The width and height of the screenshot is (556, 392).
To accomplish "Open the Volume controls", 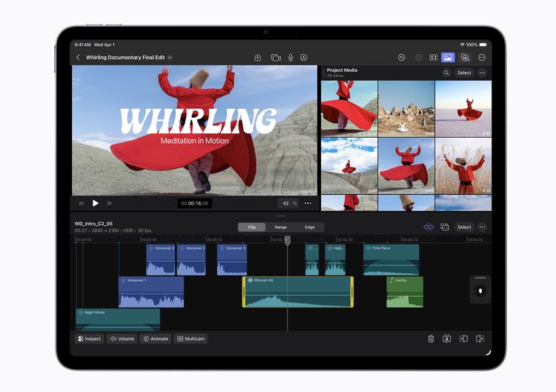I will (122, 339).
